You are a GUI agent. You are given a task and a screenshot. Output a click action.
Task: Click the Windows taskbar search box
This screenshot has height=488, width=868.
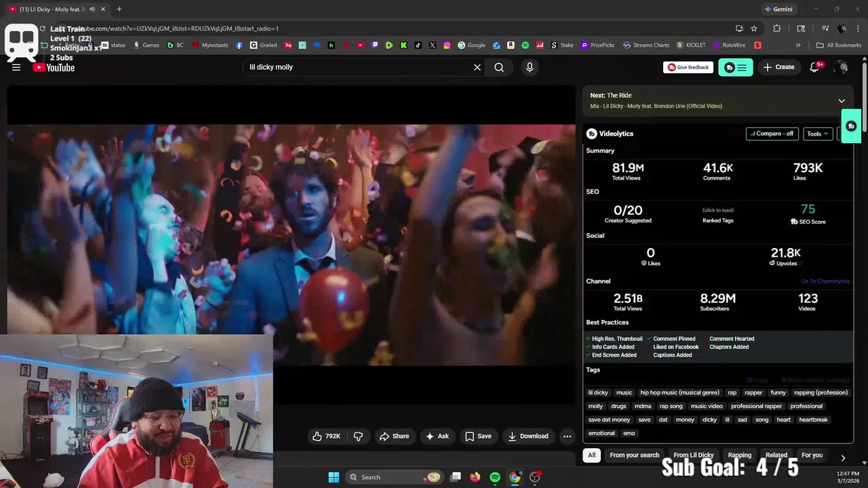[x=395, y=477]
